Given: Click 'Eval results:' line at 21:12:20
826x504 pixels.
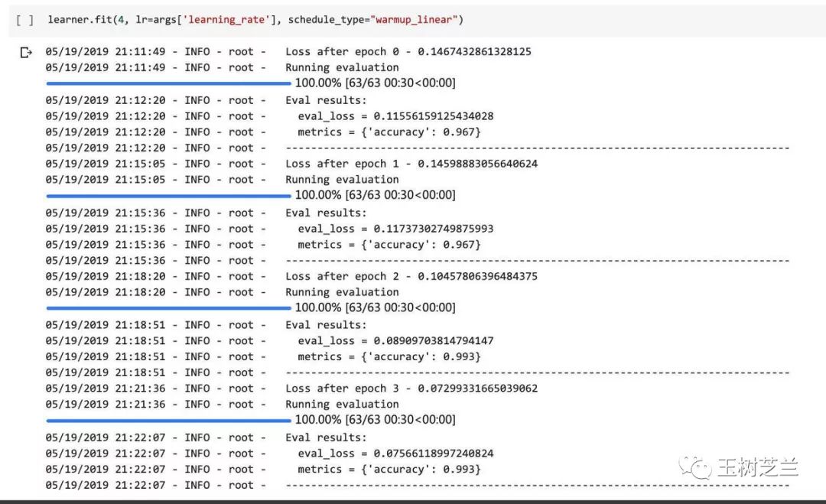Looking at the screenshot, I should pos(206,100).
